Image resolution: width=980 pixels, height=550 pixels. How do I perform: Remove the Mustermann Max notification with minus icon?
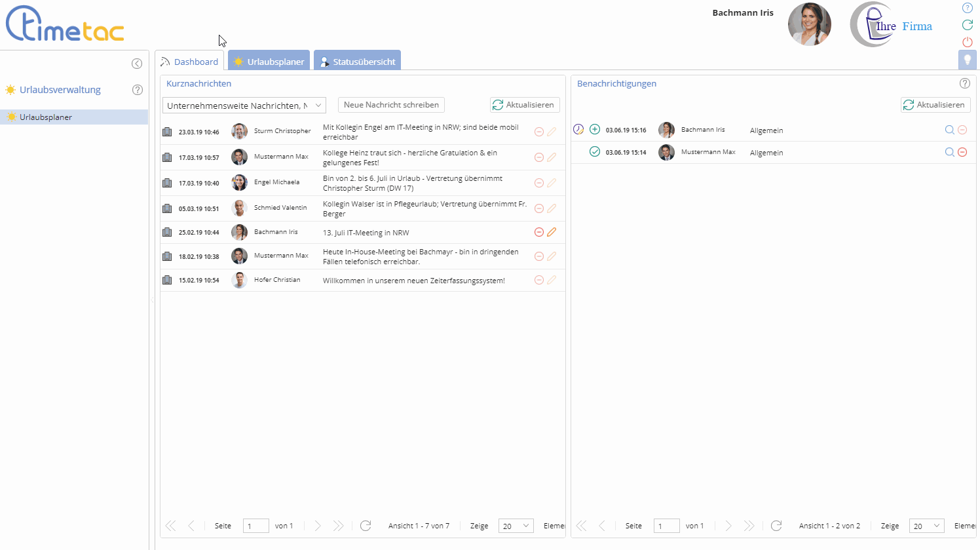pos(962,152)
